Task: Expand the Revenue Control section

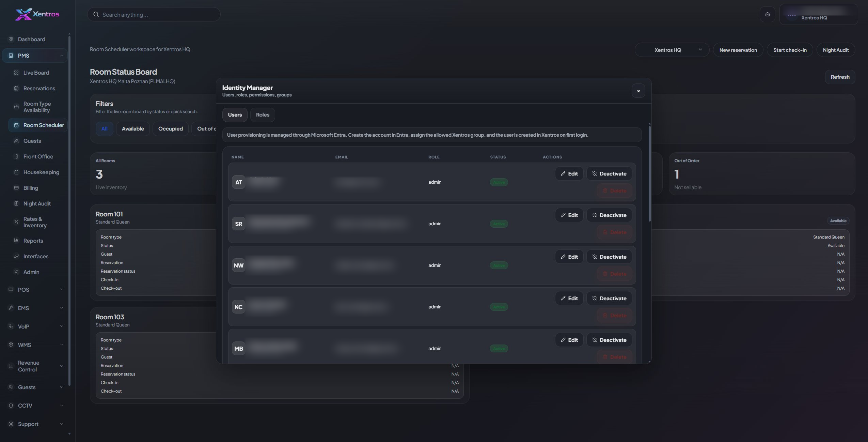Action: 62,366
